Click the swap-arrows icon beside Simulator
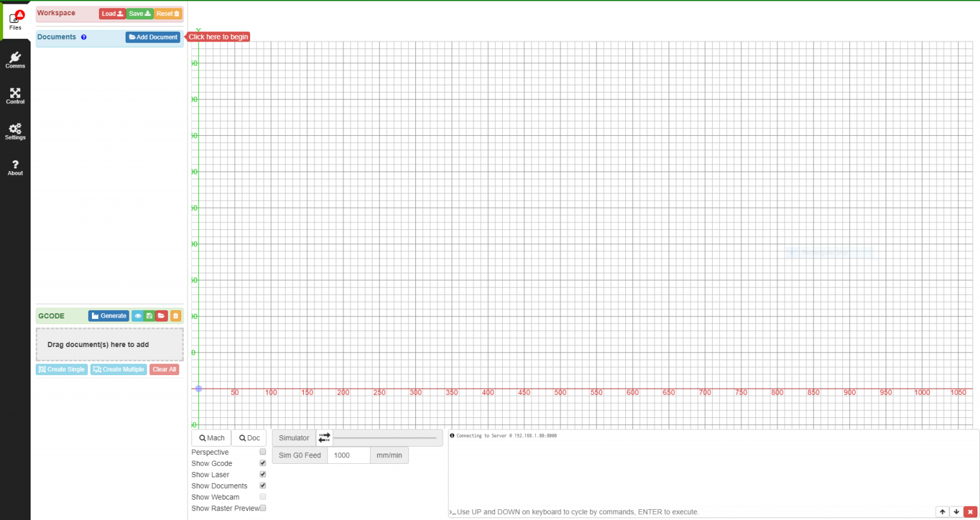 (x=324, y=438)
